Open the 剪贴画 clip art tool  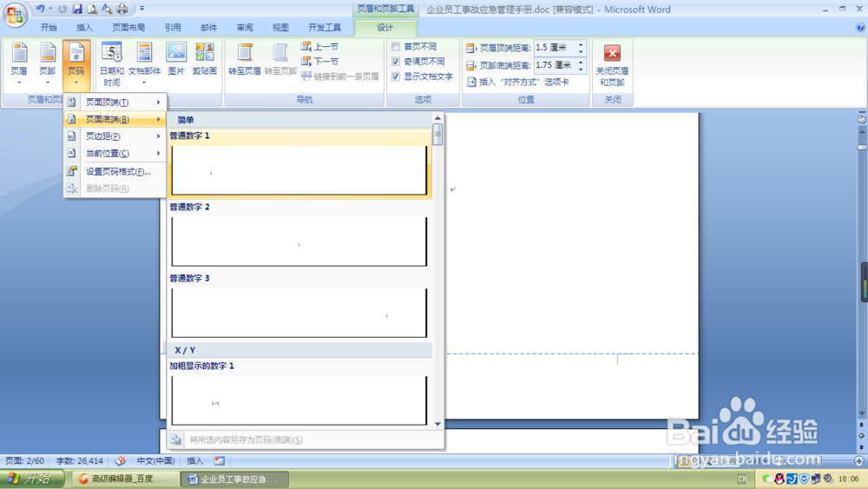(204, 59)
